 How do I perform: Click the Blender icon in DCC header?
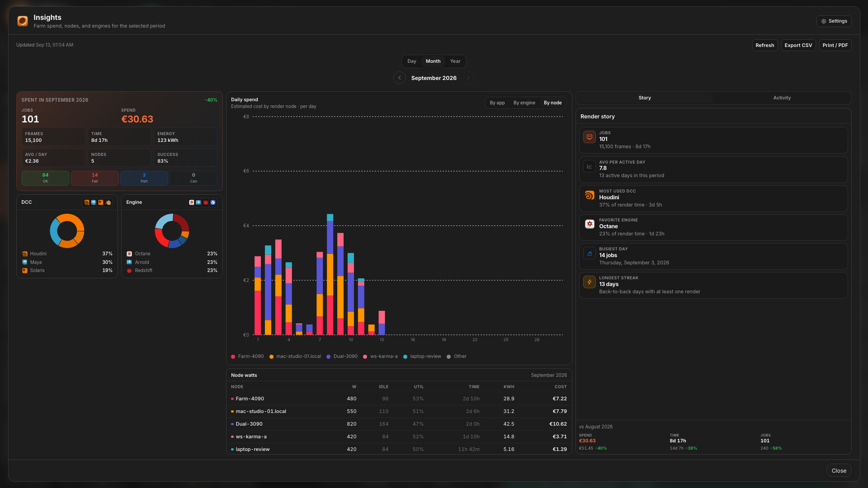pos(108,202)
